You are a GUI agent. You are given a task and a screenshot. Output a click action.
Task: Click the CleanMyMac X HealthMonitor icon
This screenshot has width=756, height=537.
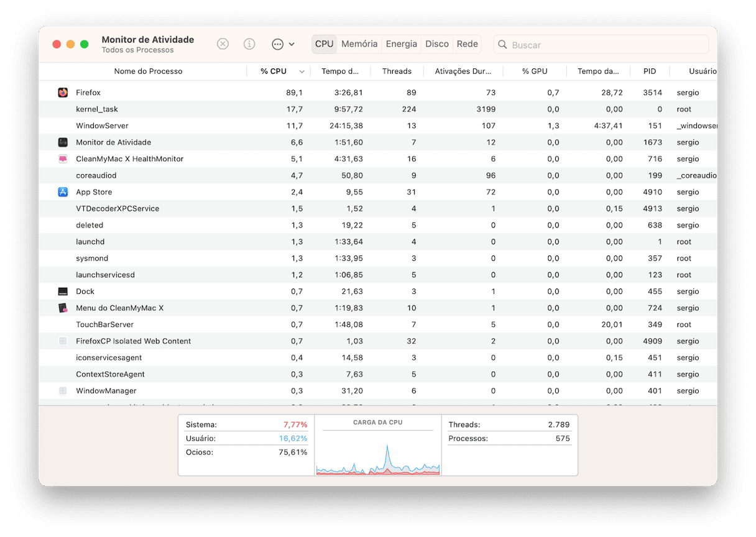coord(63,159)
